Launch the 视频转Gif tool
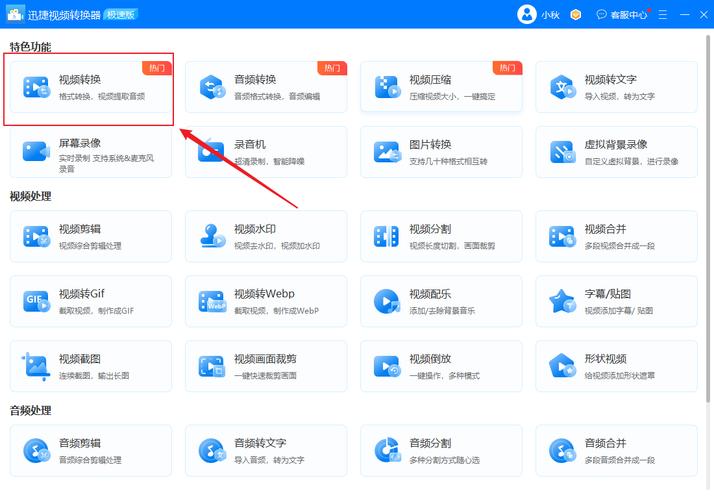 tap(90, 301)
